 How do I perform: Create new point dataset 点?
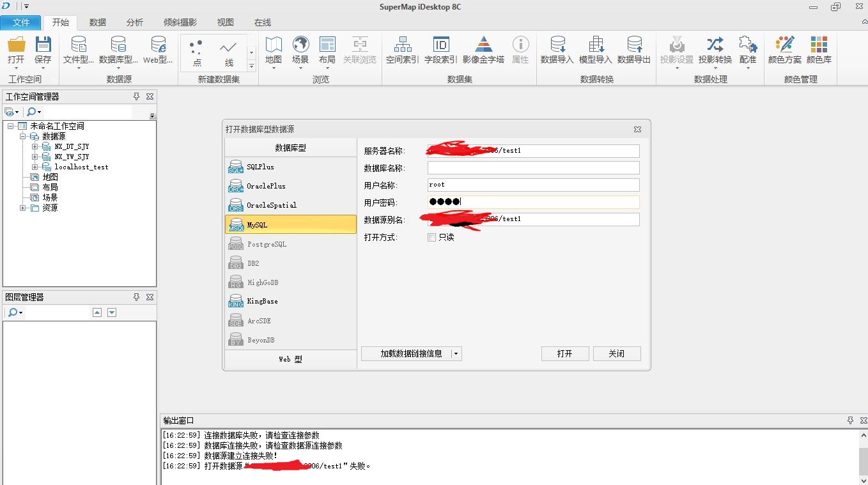tap(197, 52)
